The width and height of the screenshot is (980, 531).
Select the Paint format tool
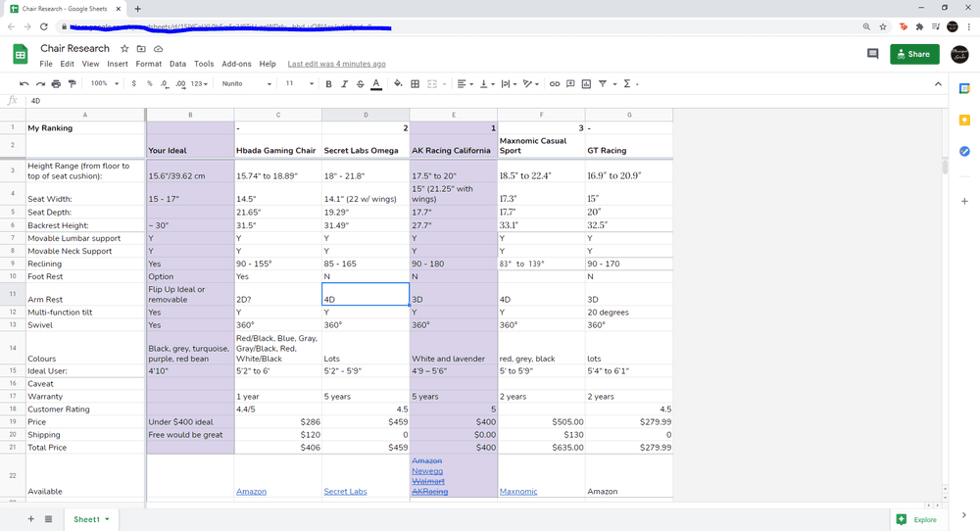[x=73, y=83]
